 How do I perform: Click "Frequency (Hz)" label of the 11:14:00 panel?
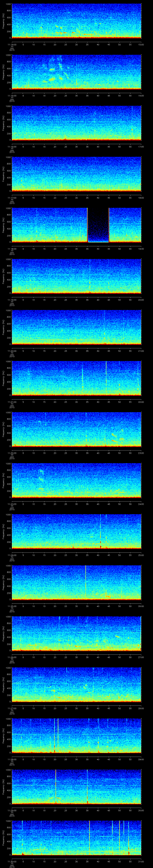[3, 21]
